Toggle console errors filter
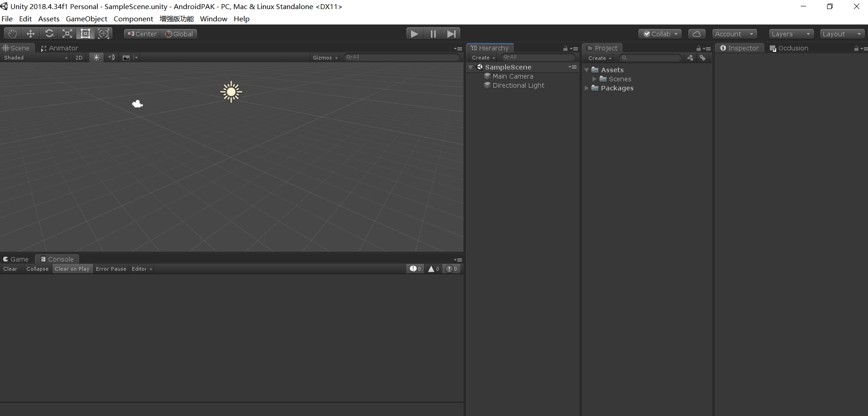Screen dimensions: 868x416 [x=452, y=269]
